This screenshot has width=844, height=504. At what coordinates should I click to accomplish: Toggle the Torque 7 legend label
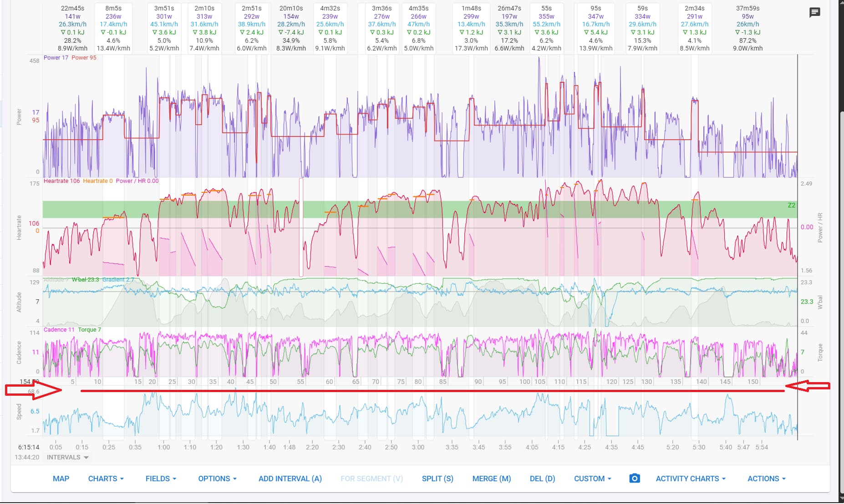pyautogui.click(x=89, y=330)
